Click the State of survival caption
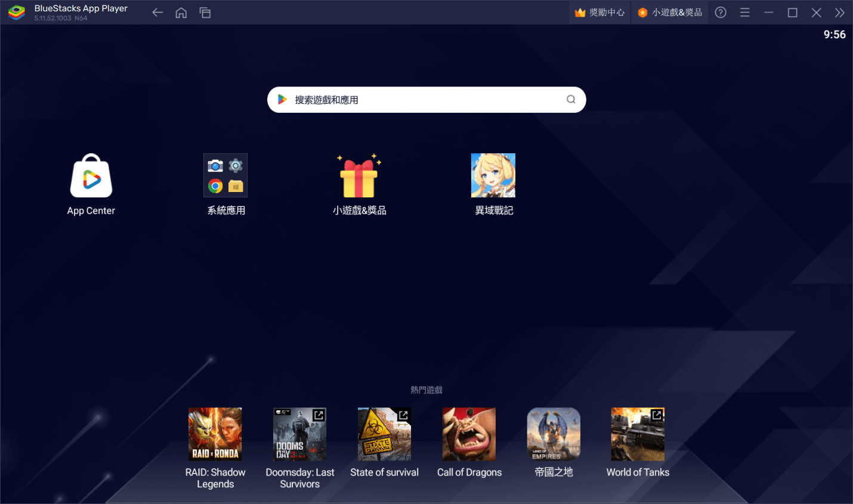 [385, 472]
